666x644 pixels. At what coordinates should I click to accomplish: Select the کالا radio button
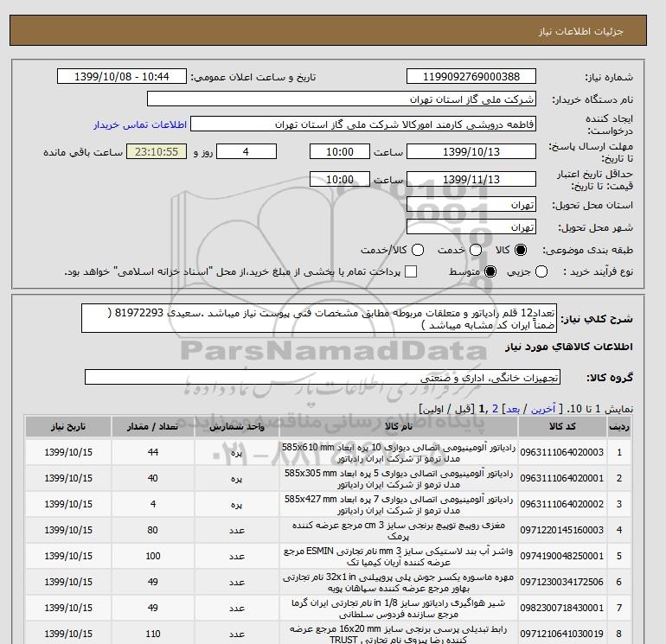[x=521, y=250]
